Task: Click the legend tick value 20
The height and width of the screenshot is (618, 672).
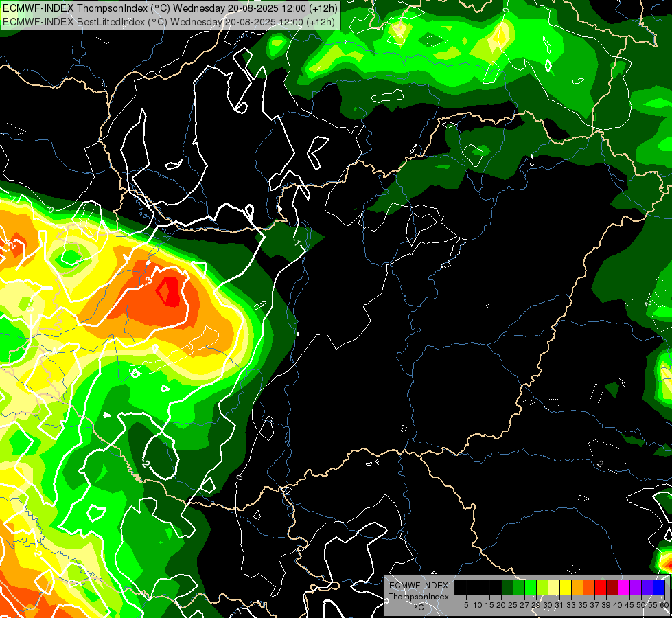Action: coord(501,605)
